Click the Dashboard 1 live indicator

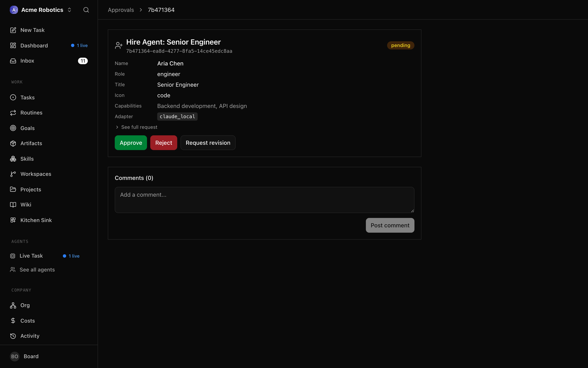pos(79,46)
